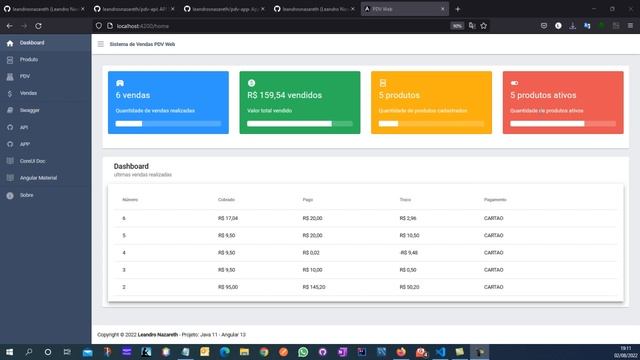Image resolution: width=640 pixels, height=360 pixels.
Task: Close the PDV Web browser tab
Action: tap(443, 9)
